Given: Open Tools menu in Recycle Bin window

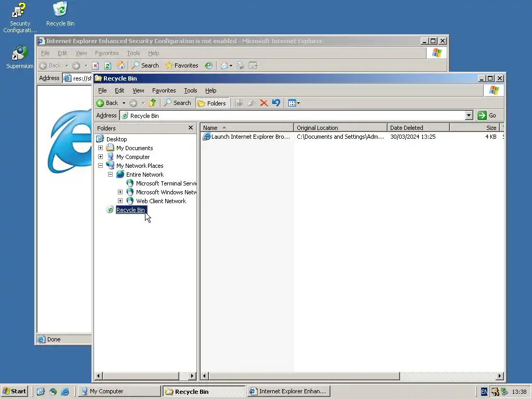Looking at the screenshot, I should 190,90.
